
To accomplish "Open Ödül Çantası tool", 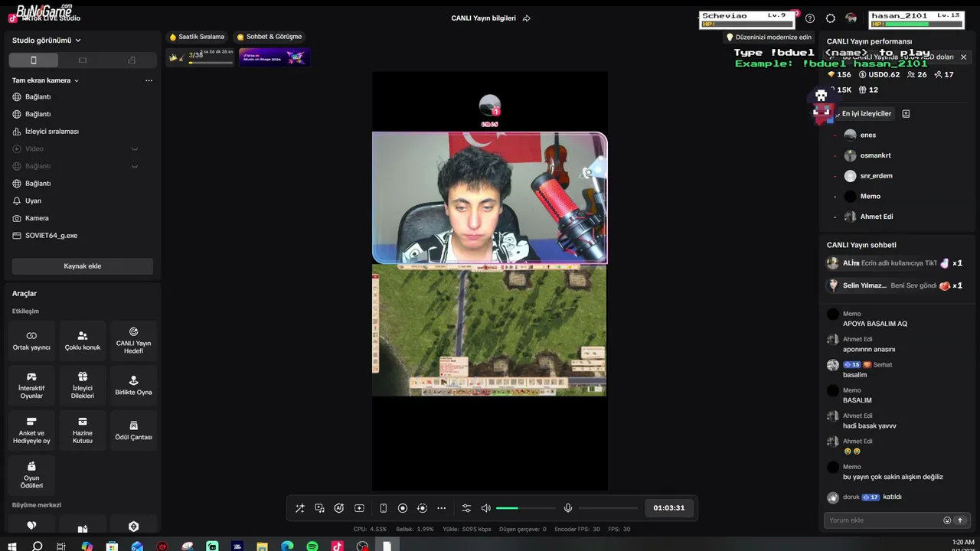I will (x=133, y=431).
